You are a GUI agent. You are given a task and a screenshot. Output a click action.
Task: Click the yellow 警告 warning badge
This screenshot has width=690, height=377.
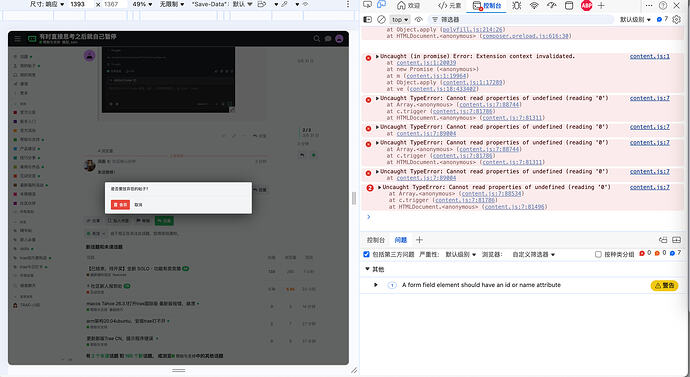click(664, 285)
